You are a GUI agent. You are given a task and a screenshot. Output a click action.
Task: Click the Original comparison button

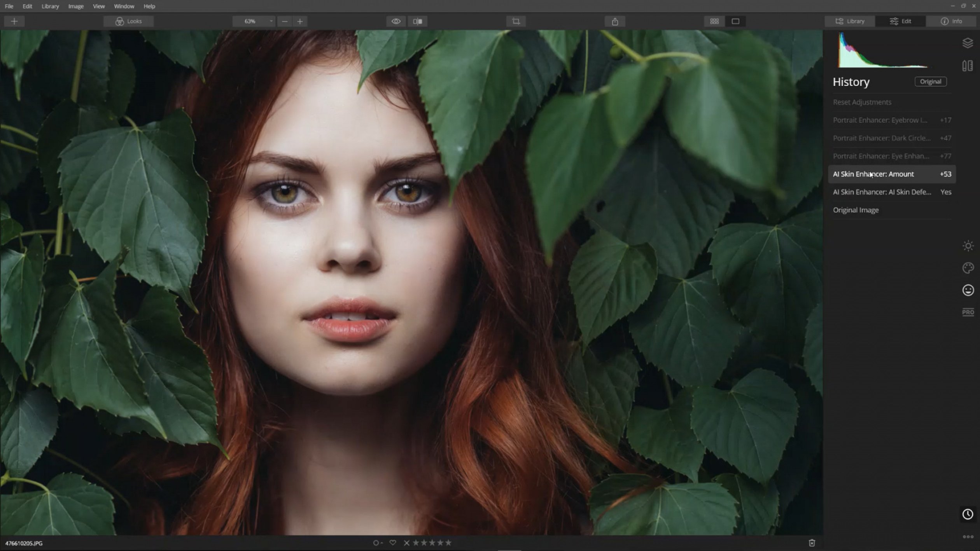click(x=930, y=82)
